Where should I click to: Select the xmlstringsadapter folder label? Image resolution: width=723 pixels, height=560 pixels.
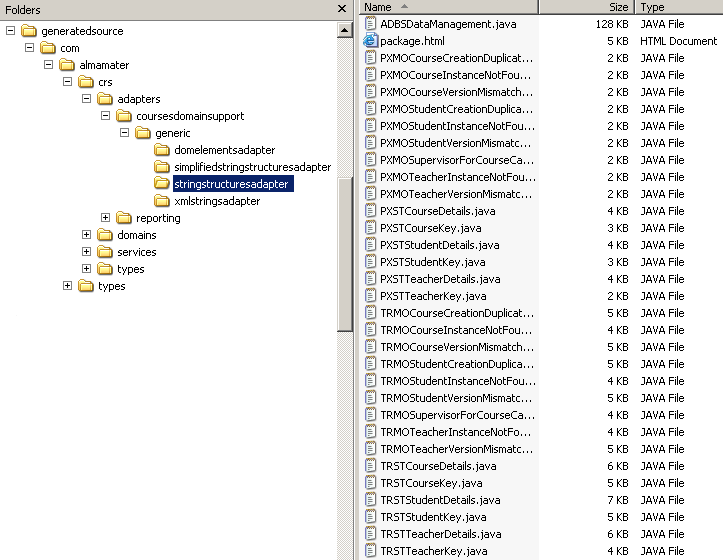click(217, 201)
